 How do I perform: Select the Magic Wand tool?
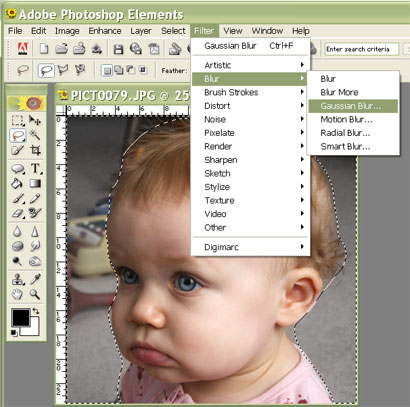pos(35,135)
